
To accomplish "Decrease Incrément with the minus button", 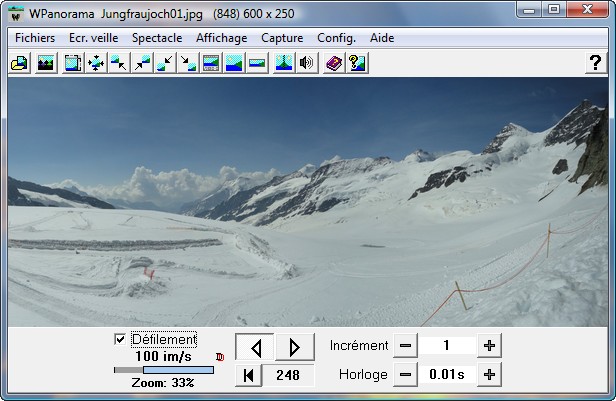I will click(x=405, y=346).
